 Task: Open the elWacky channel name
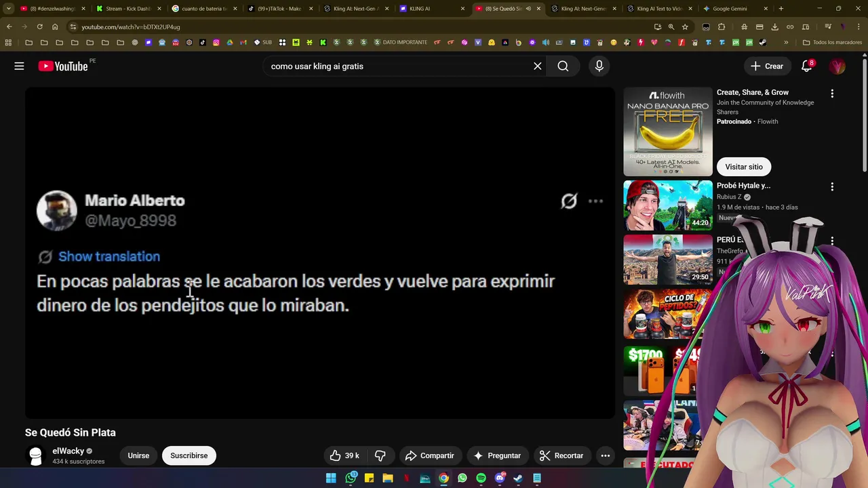68,451
